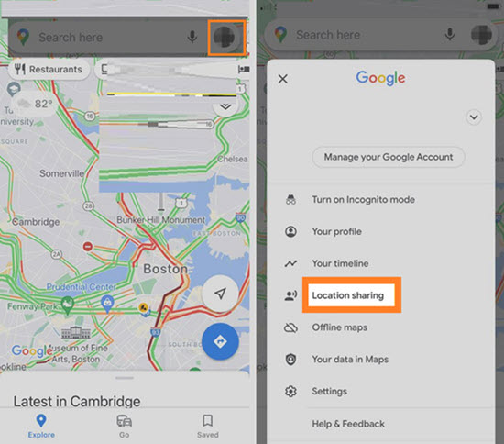Tap the blue directions button
504x444 pixels.
[x=220, y=341]
